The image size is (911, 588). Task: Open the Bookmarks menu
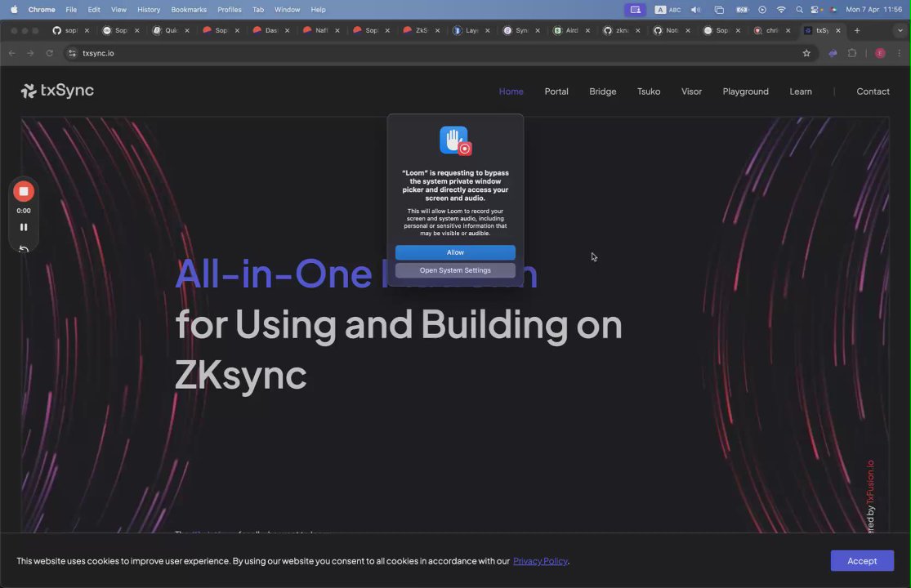189,9
